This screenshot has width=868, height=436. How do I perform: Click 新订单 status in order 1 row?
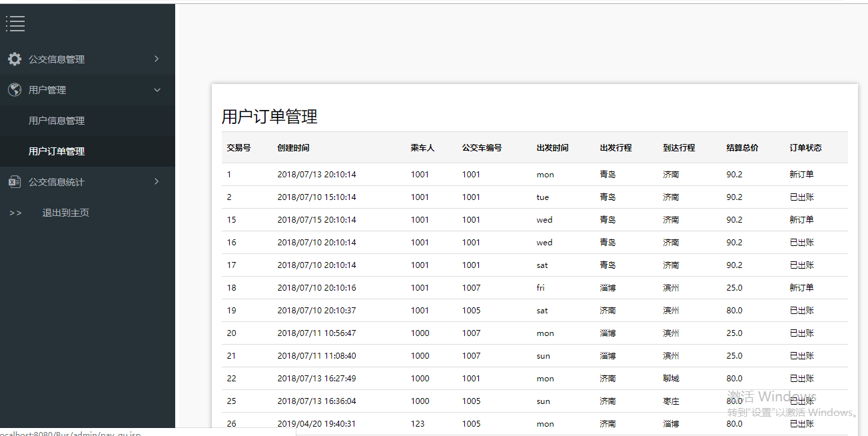(x=801, y=175)
